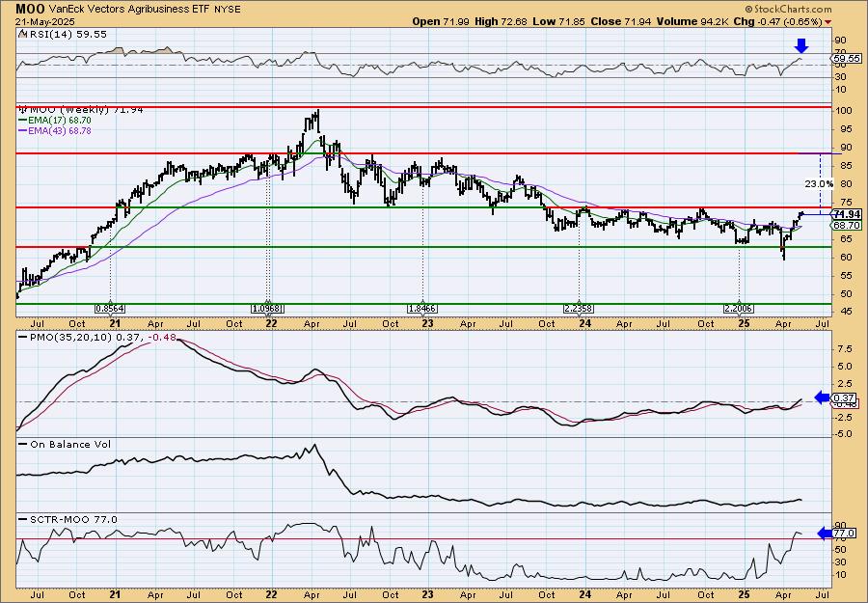Select the 0.37 PMO value tag on right axis

[844, 397]
